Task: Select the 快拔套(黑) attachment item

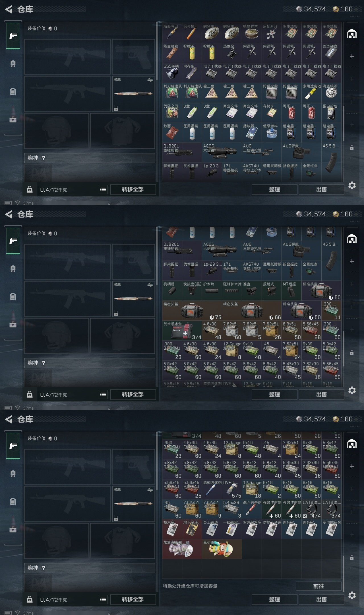Action: [x=192, y=291]
